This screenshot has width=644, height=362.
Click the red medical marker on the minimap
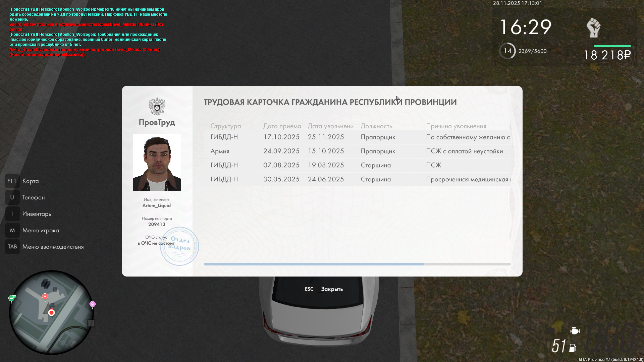point(45,297)
